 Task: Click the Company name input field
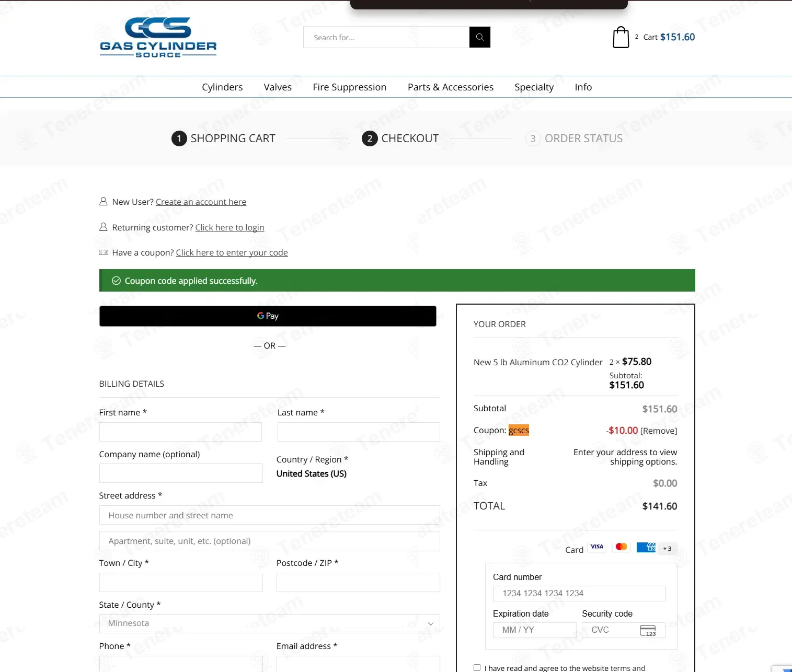click(181, 473)
